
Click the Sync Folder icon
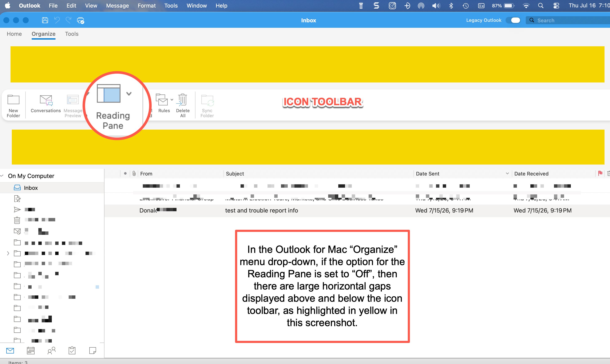207,101
